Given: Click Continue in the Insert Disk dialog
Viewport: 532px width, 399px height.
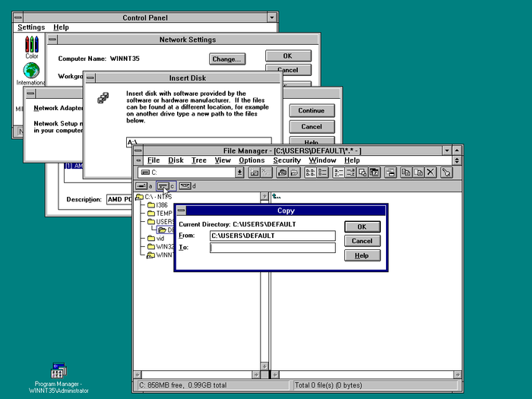Looking at the screenshot, I should coord(312,111).
